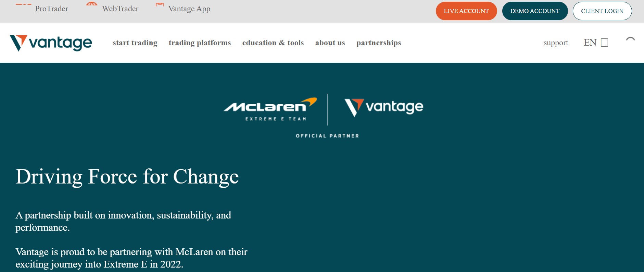
Task: Click the 'Vantage is proud to be partnering' paragraph
Action: coord(131,258)
